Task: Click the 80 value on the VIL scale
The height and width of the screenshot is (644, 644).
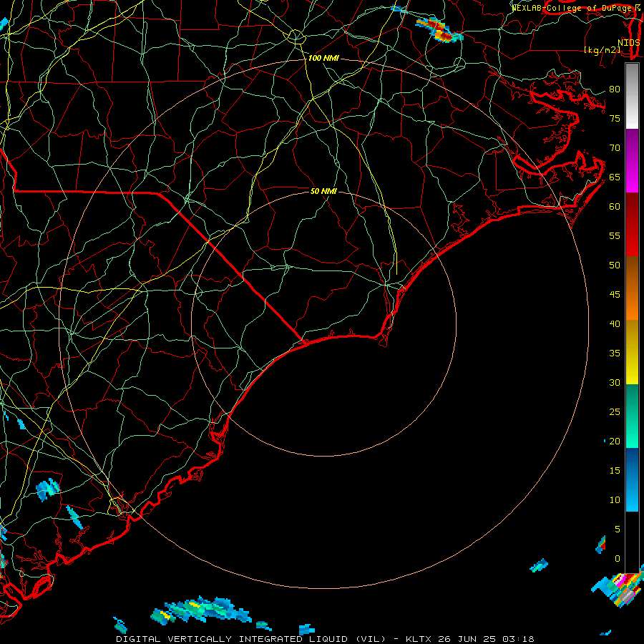Action: tap(615, 89)
